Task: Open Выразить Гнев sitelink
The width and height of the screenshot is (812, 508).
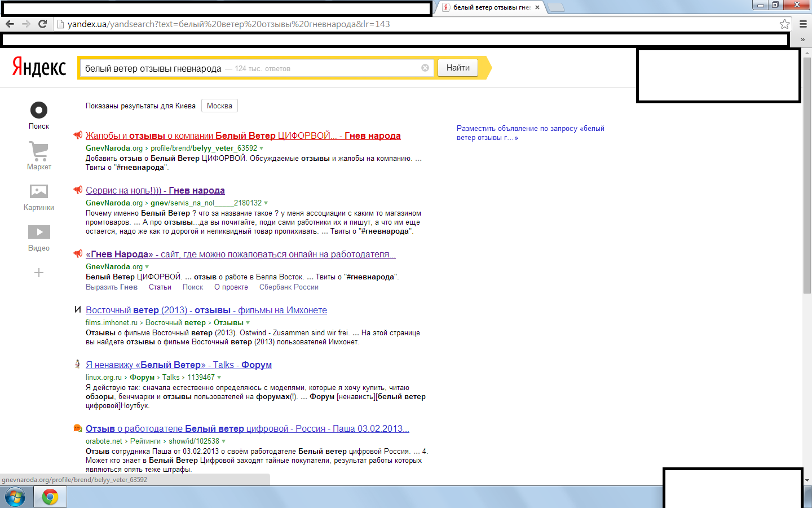Action: pyautogui.click(x=112, y=287)
